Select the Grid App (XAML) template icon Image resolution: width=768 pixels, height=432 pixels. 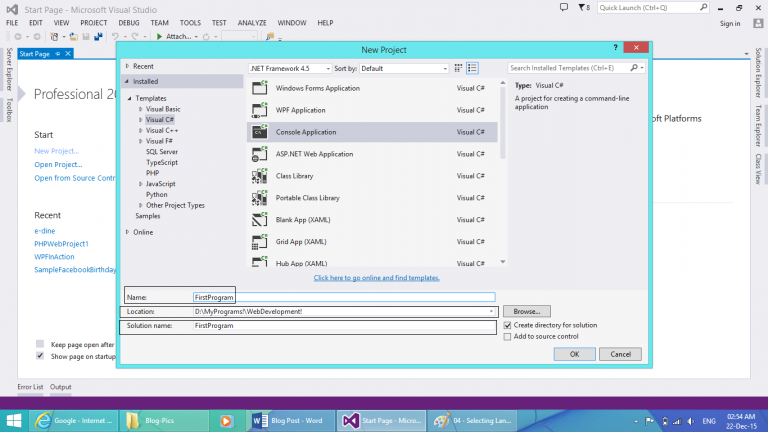pos(260,241)
